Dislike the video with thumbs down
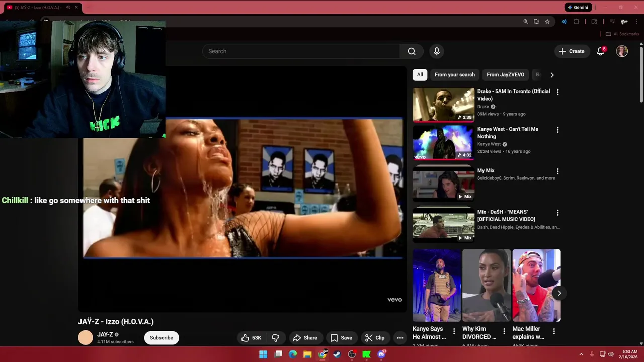The width and height of the screenshot is (644, 362). (x=275, y=338)
